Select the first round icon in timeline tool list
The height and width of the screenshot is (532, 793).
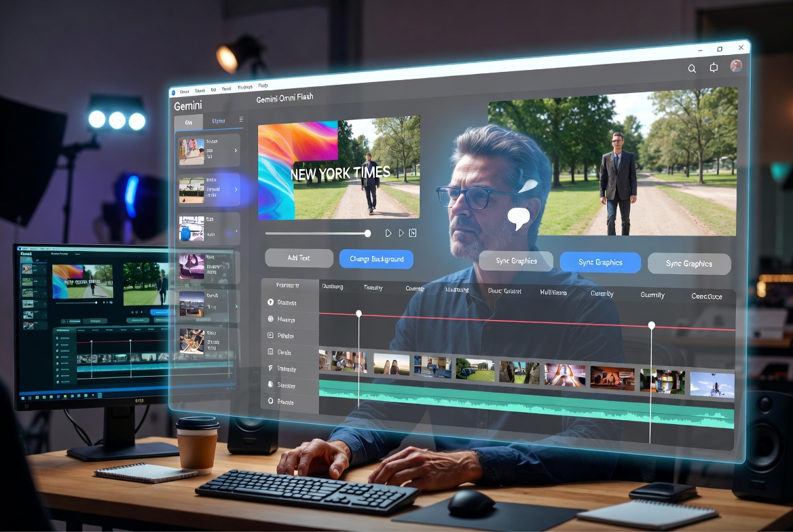point(271,302)
